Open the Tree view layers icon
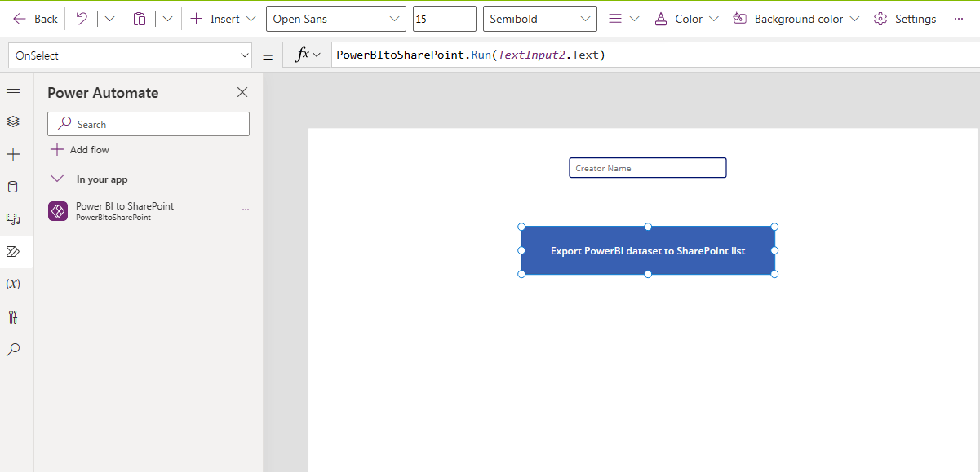This screenshot has width=980, height=472. click(12, 121)
